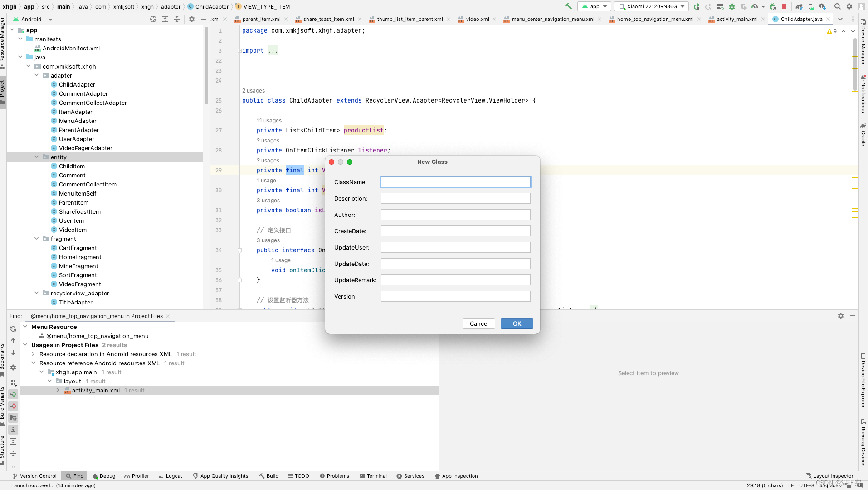Open the Build tool window tab

click(268, 476)
